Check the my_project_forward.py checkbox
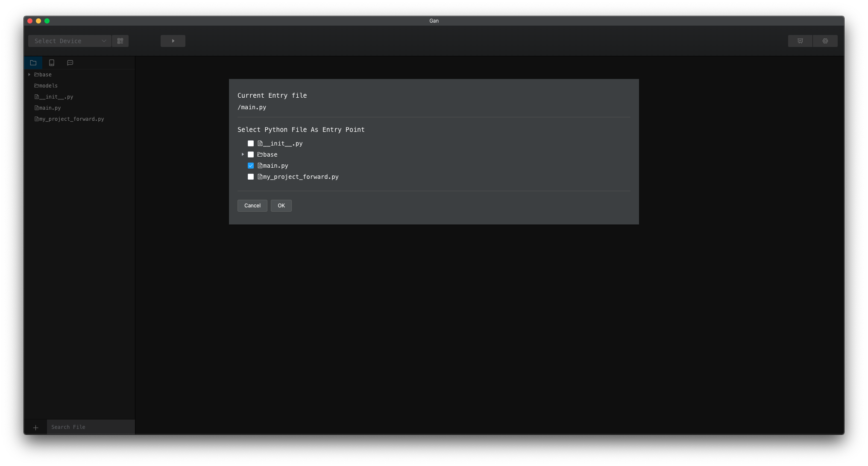Viewport: 868px width, 466px height. [251, 177]
